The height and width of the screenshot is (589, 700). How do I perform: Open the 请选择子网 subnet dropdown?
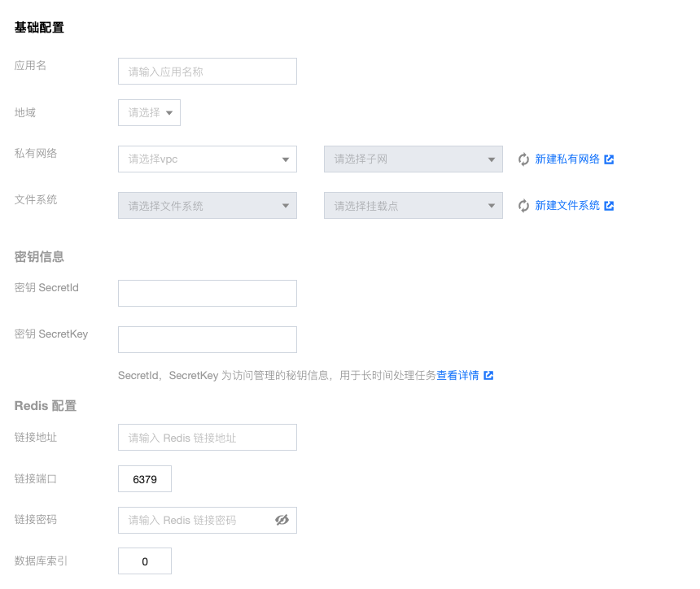pos(413,159)
